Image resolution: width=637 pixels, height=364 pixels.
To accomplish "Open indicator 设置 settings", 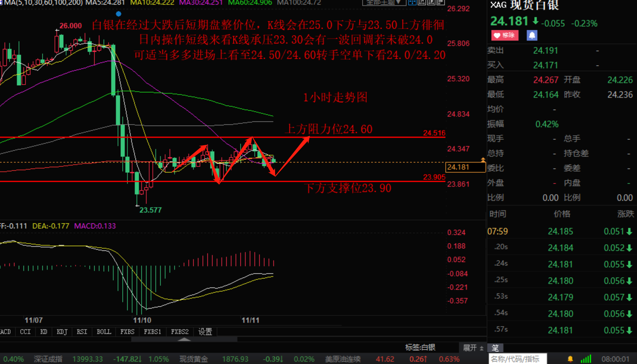I will pos(205,332).
